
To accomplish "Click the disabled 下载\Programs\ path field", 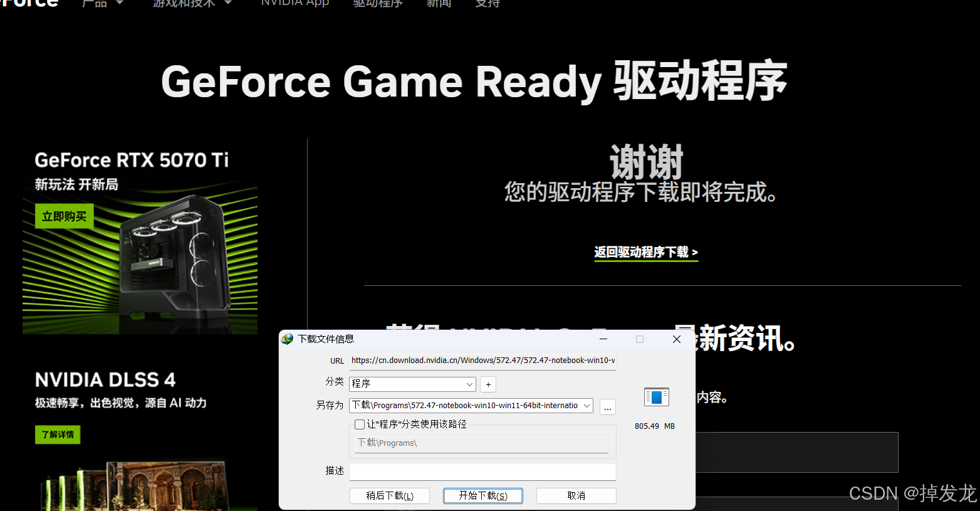I will click(482, 443).
